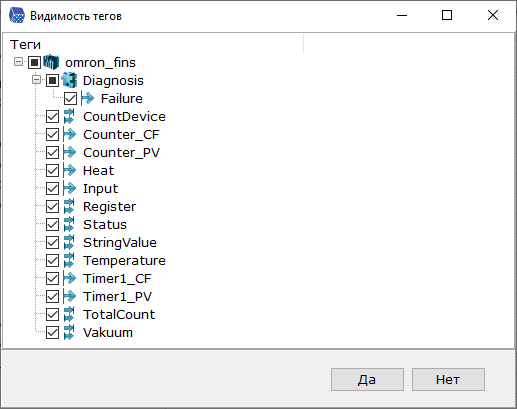Collapse the omron_fins tree node
Viewport: 517px width, 409px height.
coord(19,62)
